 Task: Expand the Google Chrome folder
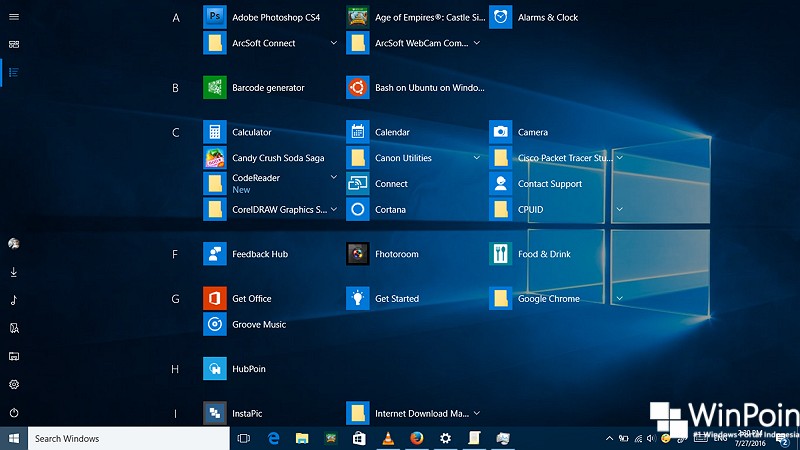coord(619,298)
